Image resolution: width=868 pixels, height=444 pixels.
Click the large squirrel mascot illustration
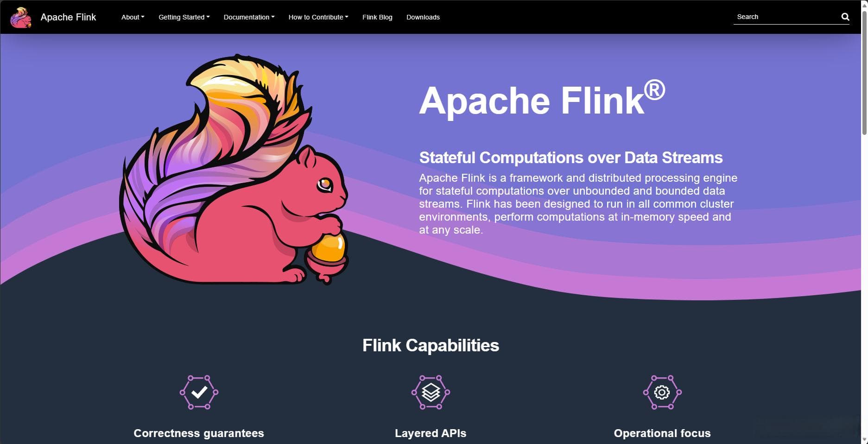pos(234,169)
